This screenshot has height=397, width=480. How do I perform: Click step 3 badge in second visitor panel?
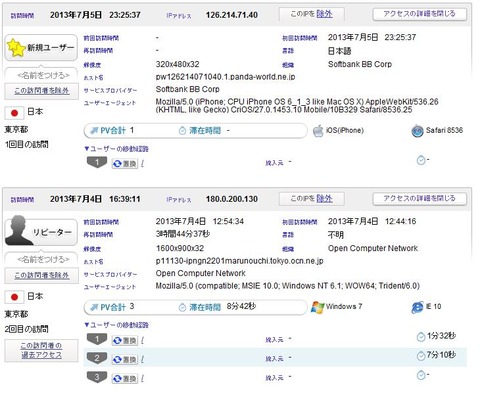coord(97,377)
